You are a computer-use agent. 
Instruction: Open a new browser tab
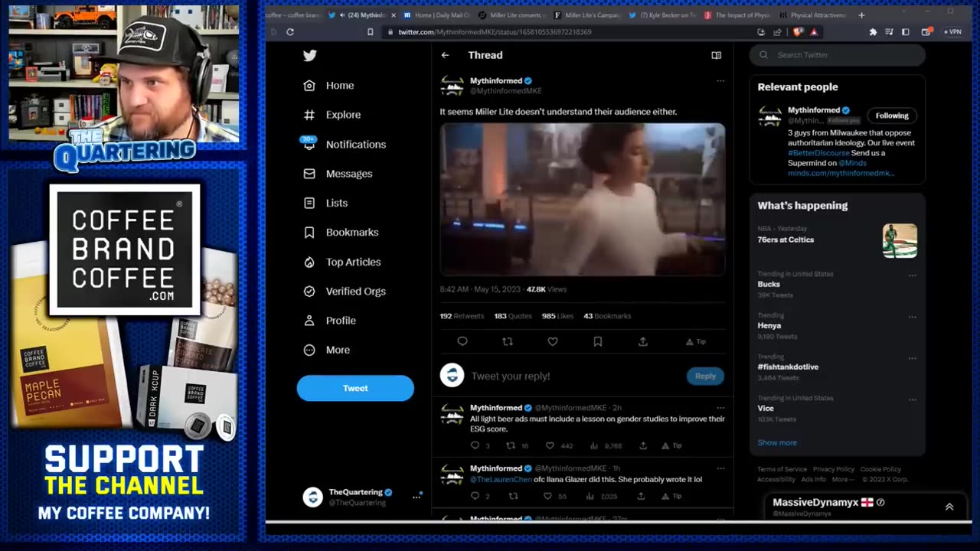[861, 15]
